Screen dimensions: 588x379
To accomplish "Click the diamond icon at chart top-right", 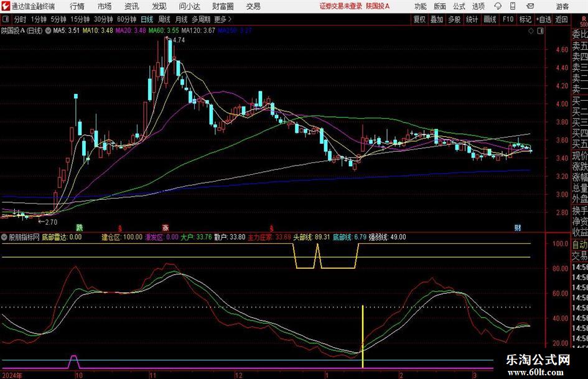I will click(x=531, y=31).
